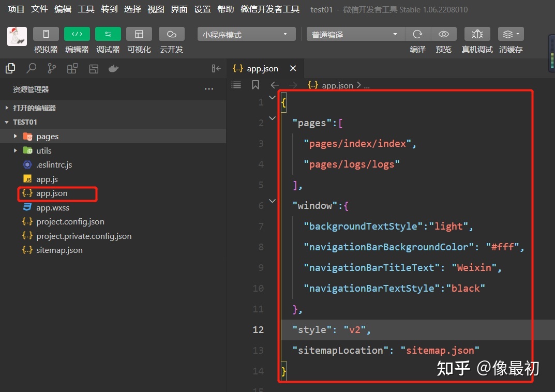Click the compile refresh icon

pos(417,34)
